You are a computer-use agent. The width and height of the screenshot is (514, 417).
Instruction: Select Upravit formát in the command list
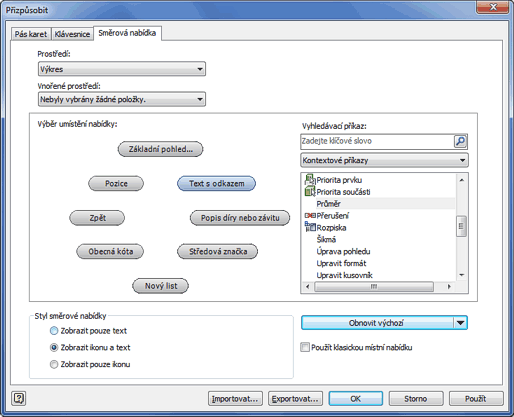[x=341, y=263]
